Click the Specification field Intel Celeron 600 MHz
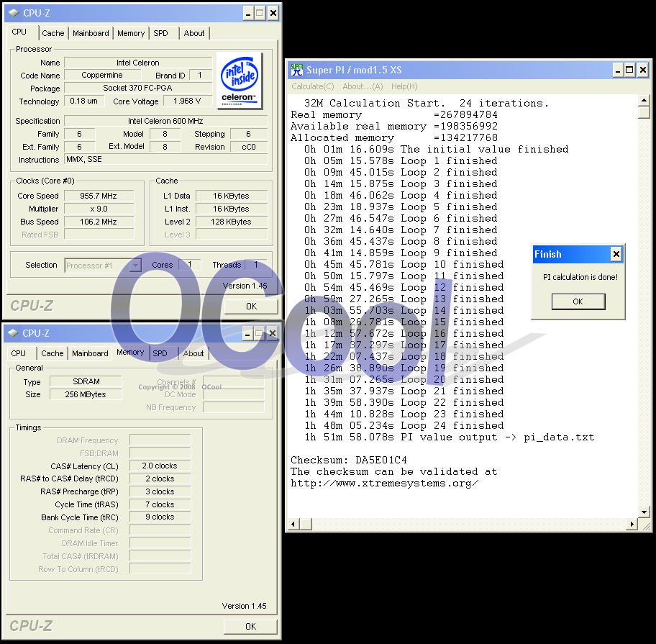This screenshot has width=656, height=644. pos(165,121)
